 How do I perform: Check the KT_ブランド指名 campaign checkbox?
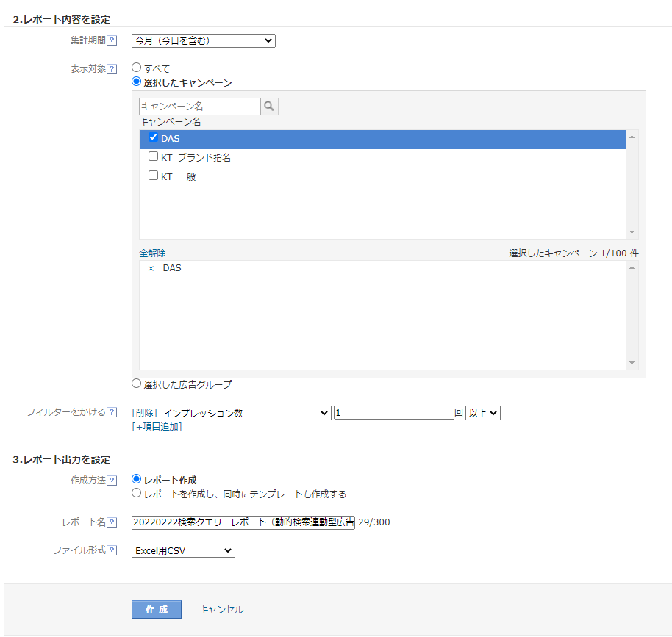[154, 156]
